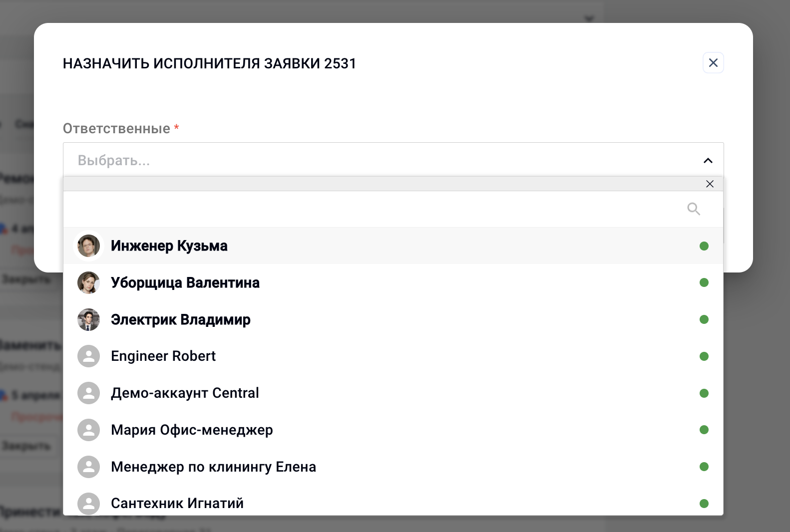Choose Уборщица Валентина as executor
Screen dimensions: 790x532
(393, 282)
